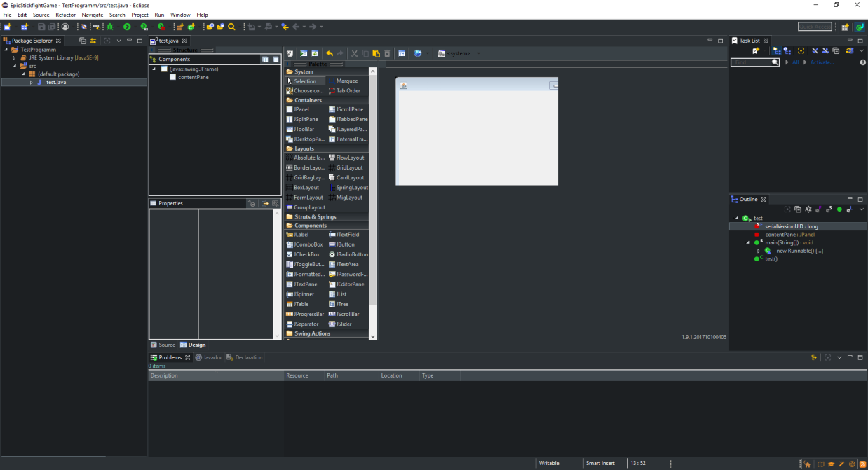Switch to the Javadoc tab
868x470 pixels.
(x=209, y=357)
